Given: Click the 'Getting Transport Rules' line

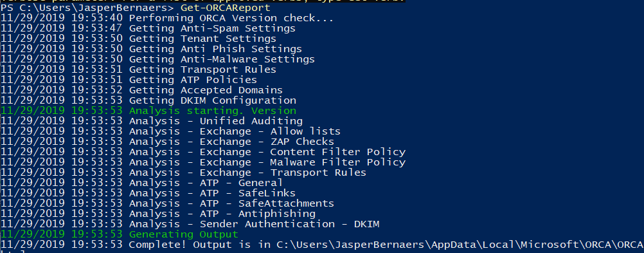Looking at the screenshot, I should [x=138, y=70].
